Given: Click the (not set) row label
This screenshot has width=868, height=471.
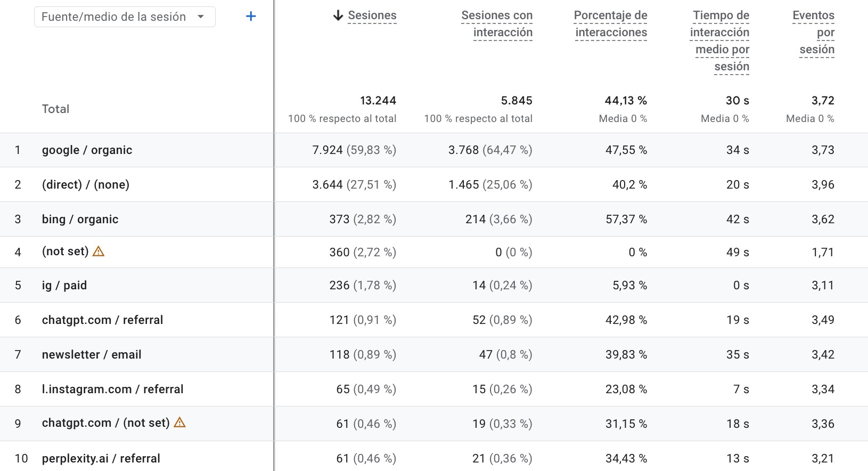Looking at the screenshot, I should click(65, 251).
